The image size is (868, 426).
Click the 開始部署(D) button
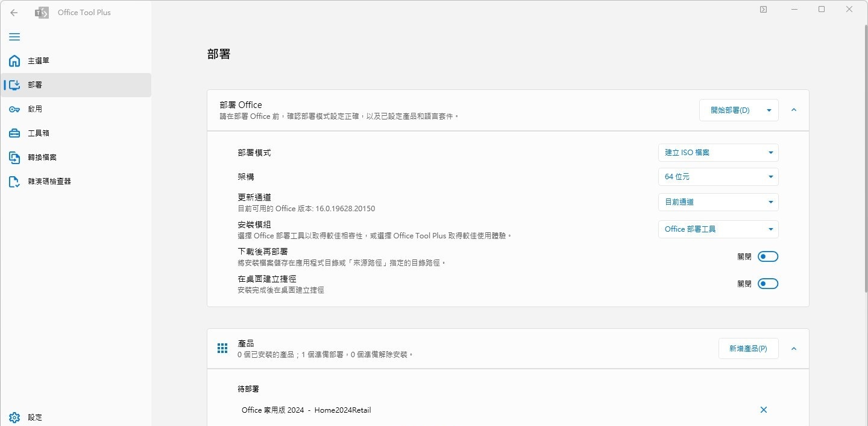[730, 110]
